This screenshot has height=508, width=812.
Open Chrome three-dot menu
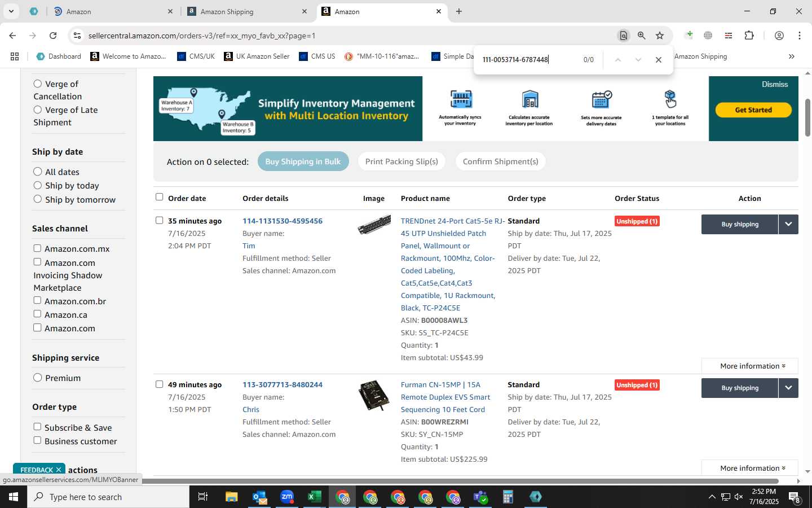coord(799,36)
